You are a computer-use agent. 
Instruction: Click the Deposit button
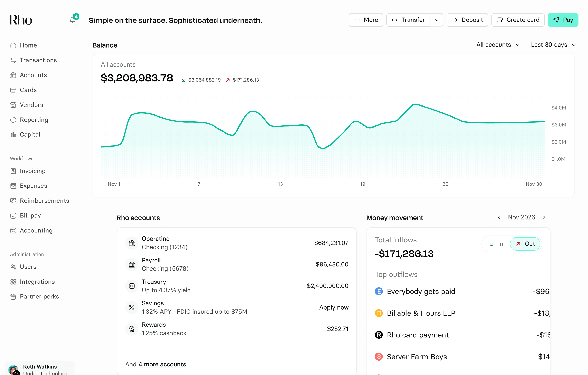coord(467,20)
